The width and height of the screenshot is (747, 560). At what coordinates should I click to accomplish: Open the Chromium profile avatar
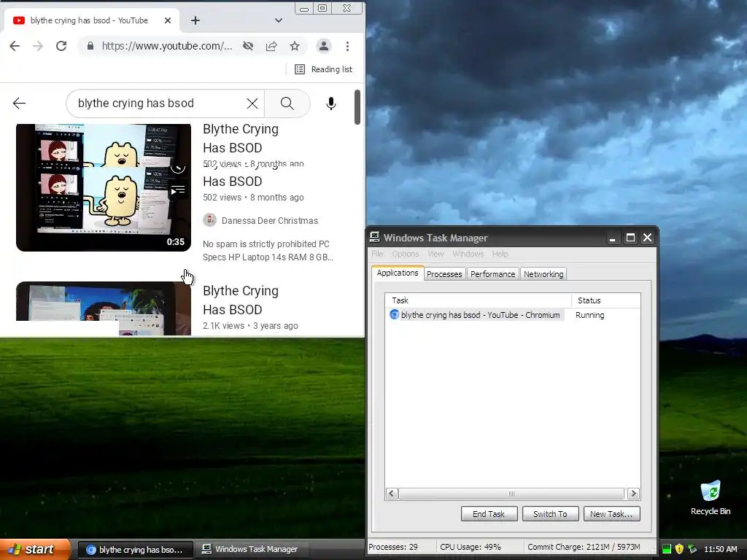point(323,46)
